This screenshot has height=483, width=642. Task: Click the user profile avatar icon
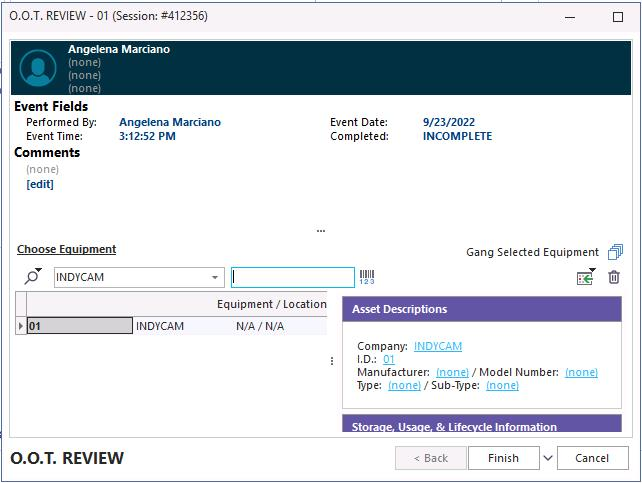tap(38, 67)
